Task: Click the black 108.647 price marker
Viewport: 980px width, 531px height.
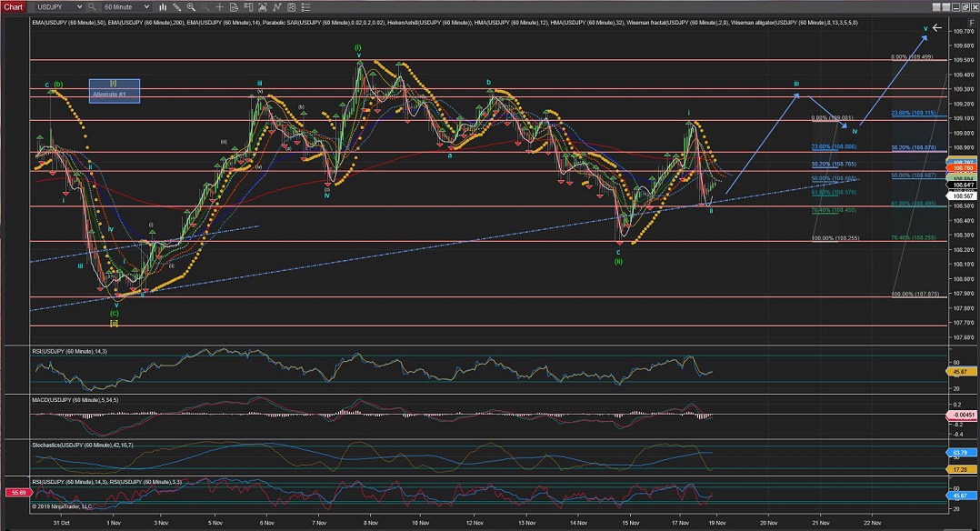Action: pos(961,185)
